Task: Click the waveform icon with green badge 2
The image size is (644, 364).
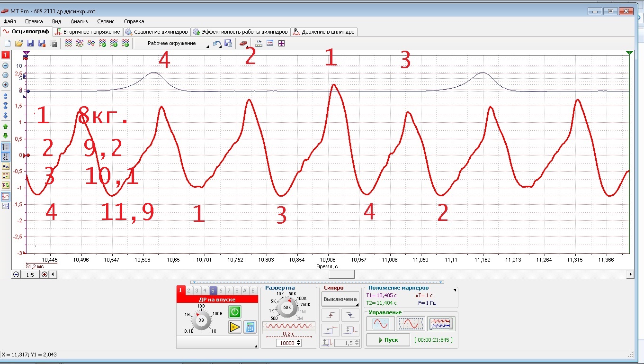Action: pos(125,44)
